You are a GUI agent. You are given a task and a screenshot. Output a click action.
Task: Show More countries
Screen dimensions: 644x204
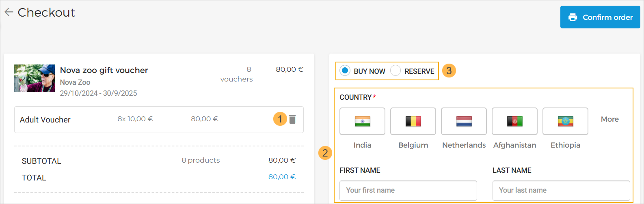pyautogui.click(x=609, y=119)
